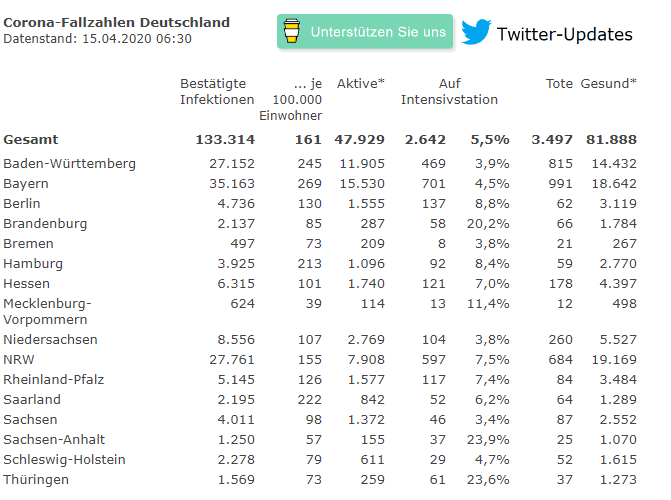The image size is (671, 500).
Task: Click the Gesamt total infections value 133.314
Action: coord(225,140)
